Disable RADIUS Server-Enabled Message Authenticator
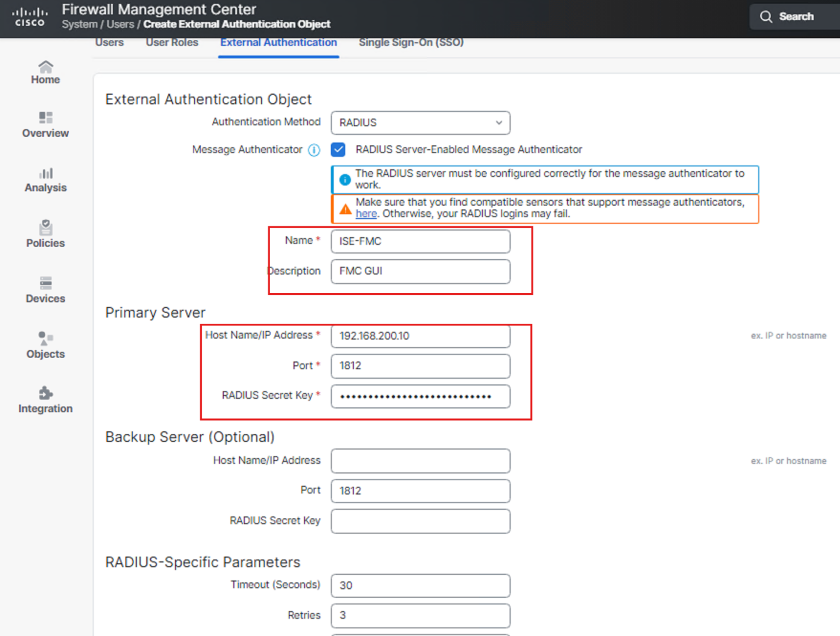The width and height of the screenshot is (840, 636). click(x=339, y=149)
